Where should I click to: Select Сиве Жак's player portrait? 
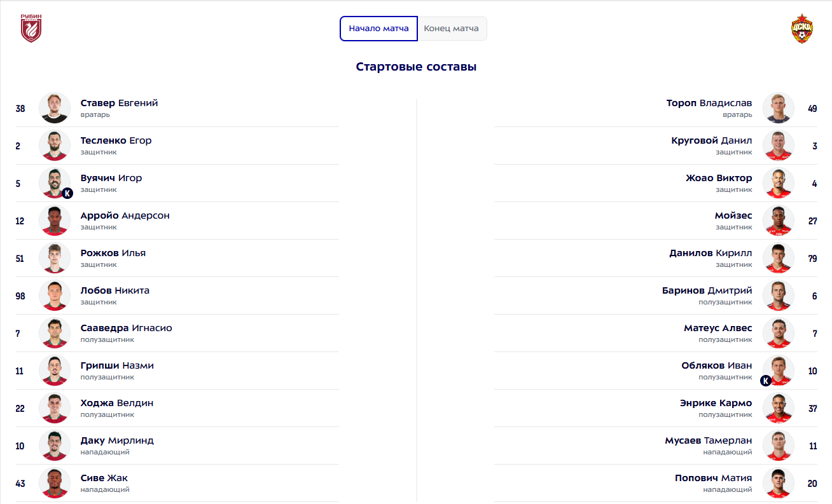pos(55,483)
